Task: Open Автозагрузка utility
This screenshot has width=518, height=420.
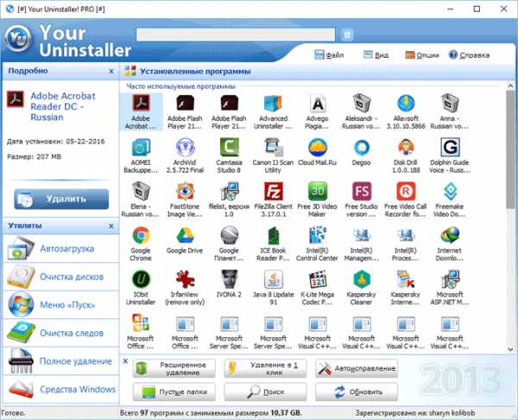Action: 60,248
